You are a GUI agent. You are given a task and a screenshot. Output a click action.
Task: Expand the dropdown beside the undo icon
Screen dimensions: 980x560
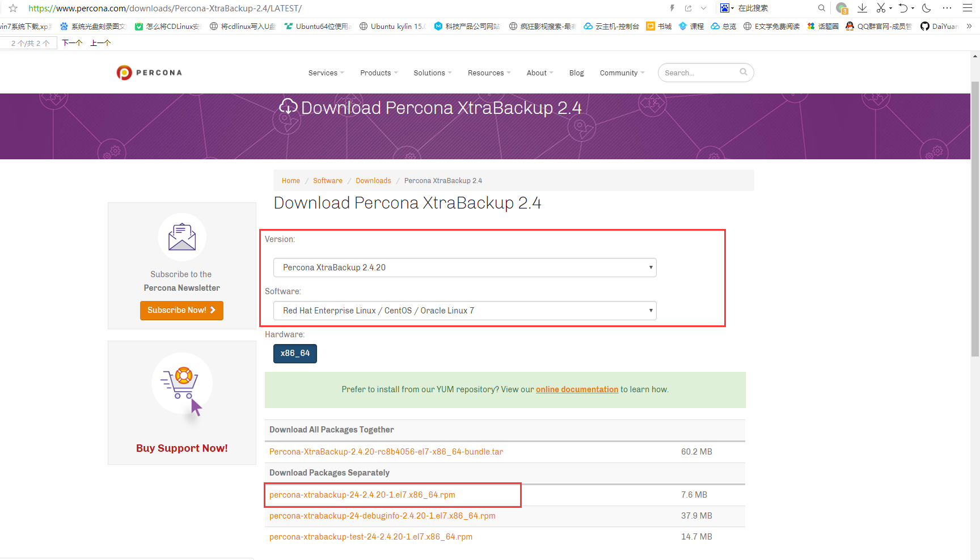point(913,8)
